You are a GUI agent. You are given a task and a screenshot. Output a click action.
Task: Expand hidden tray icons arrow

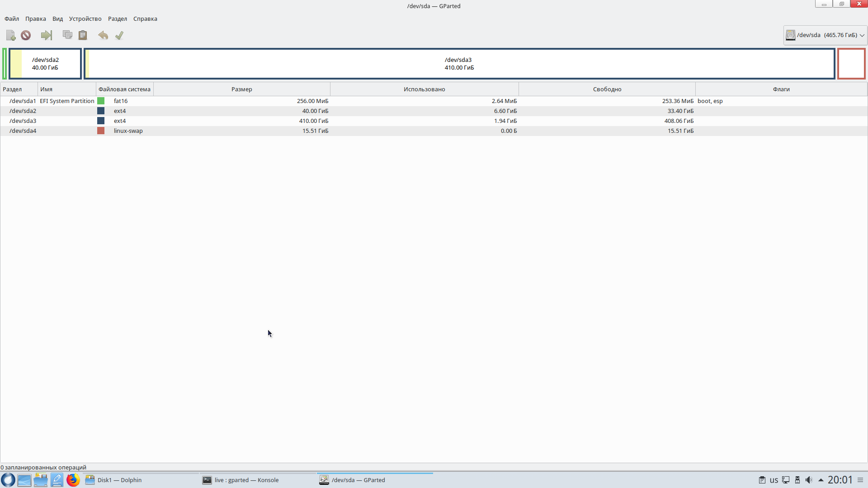click(821, 480)
